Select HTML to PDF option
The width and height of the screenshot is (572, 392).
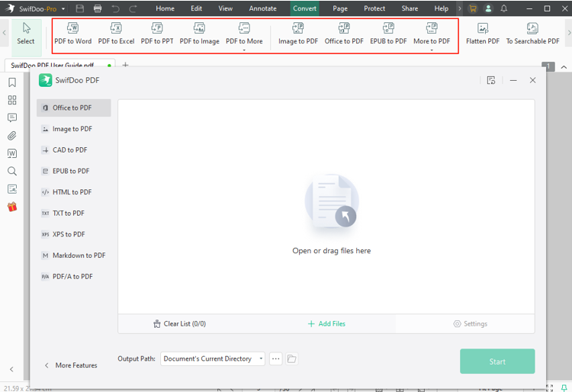coord(74,192)
